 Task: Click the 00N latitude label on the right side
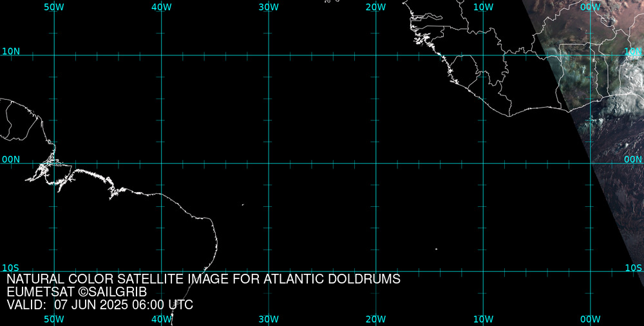633,160
